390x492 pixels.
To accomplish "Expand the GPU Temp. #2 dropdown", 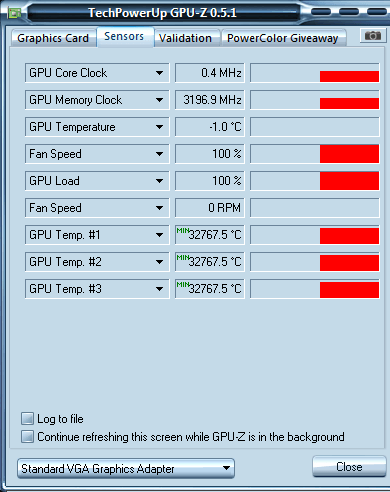I will pos(97,262).
